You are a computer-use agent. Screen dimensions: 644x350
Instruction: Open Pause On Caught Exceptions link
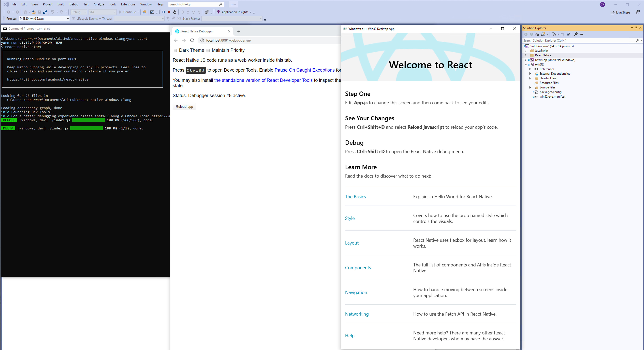point(304,70)
